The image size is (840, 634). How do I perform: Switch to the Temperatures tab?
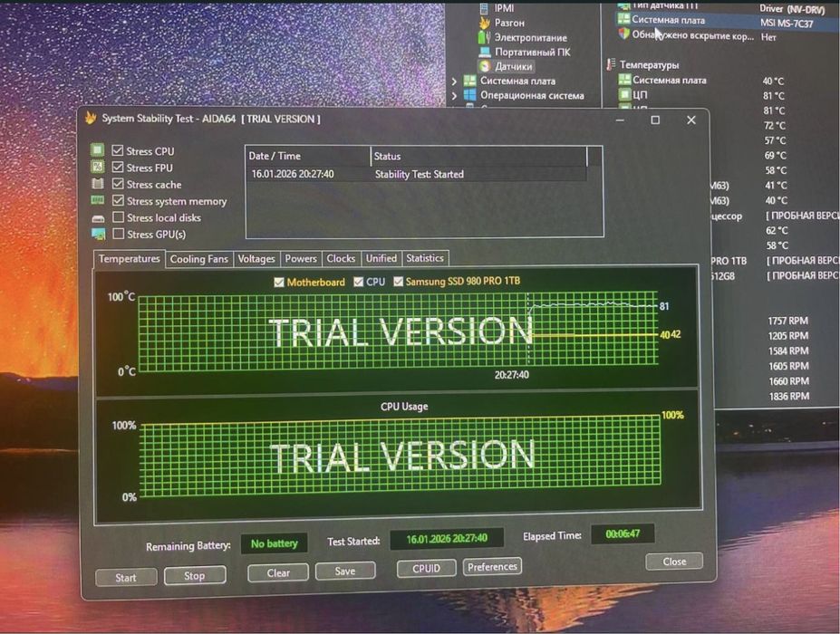pyautogui.click(x=129, y=259)
